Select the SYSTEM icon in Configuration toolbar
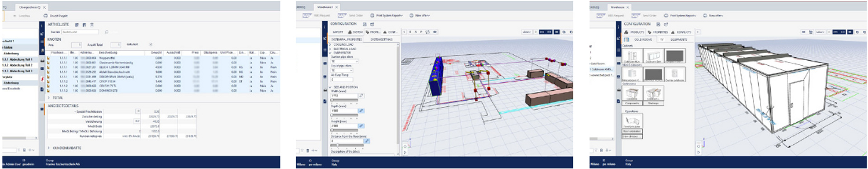The width and height of the screenshot is (868, 169). tap(350, 32)
